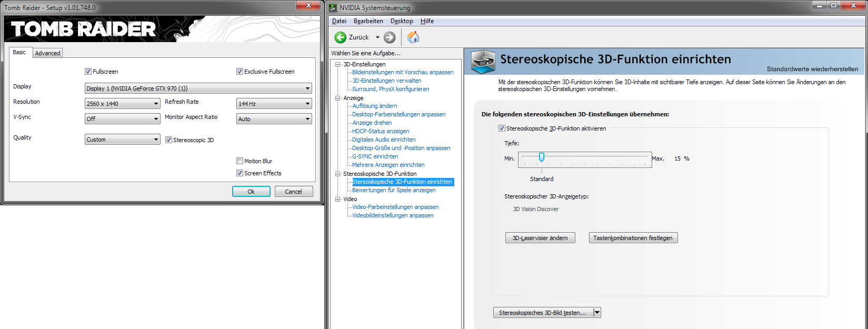
Task: Open Bewertungen für Spiele anzeigen
Action: click(x=394, y=190)
